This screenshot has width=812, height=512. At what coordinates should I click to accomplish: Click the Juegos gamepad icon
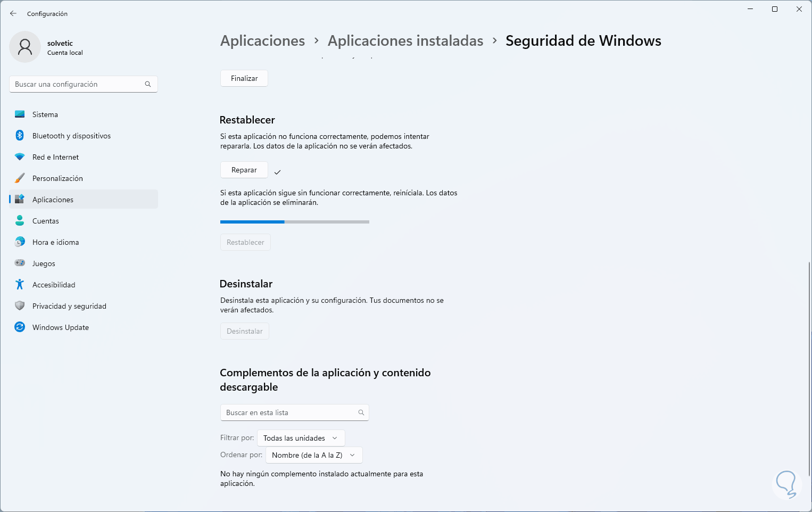click(x=20, y=263)
